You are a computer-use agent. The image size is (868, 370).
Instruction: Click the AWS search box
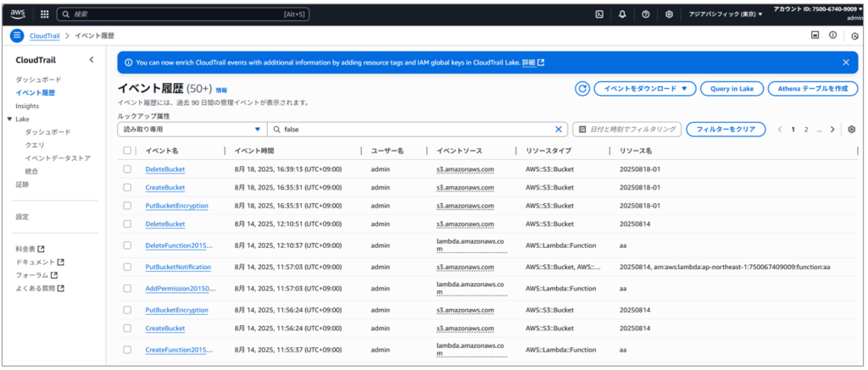(x=183, y=14)
